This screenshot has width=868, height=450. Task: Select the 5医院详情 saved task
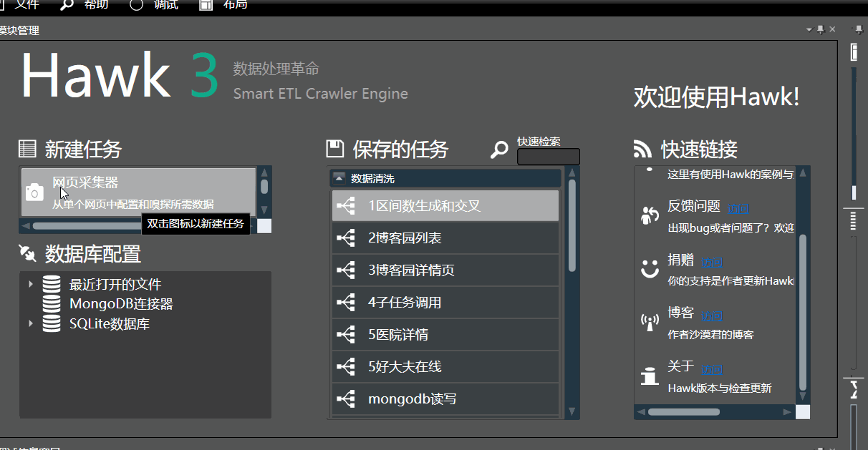coord(445,335)
